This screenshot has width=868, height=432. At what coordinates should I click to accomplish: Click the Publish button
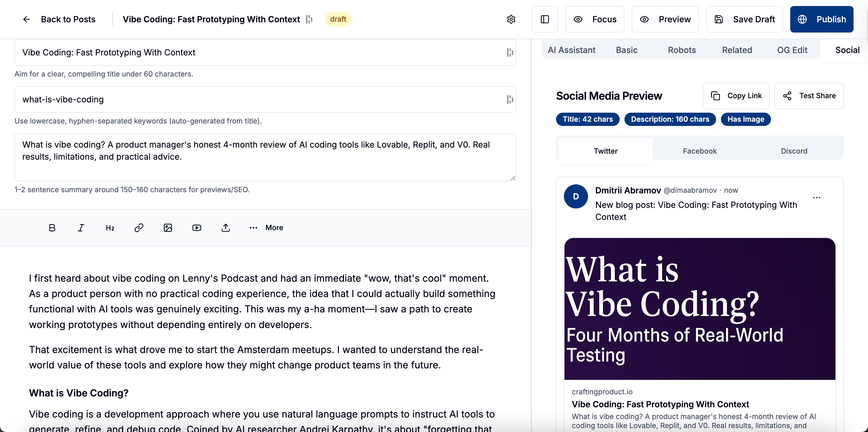(822, 19)
